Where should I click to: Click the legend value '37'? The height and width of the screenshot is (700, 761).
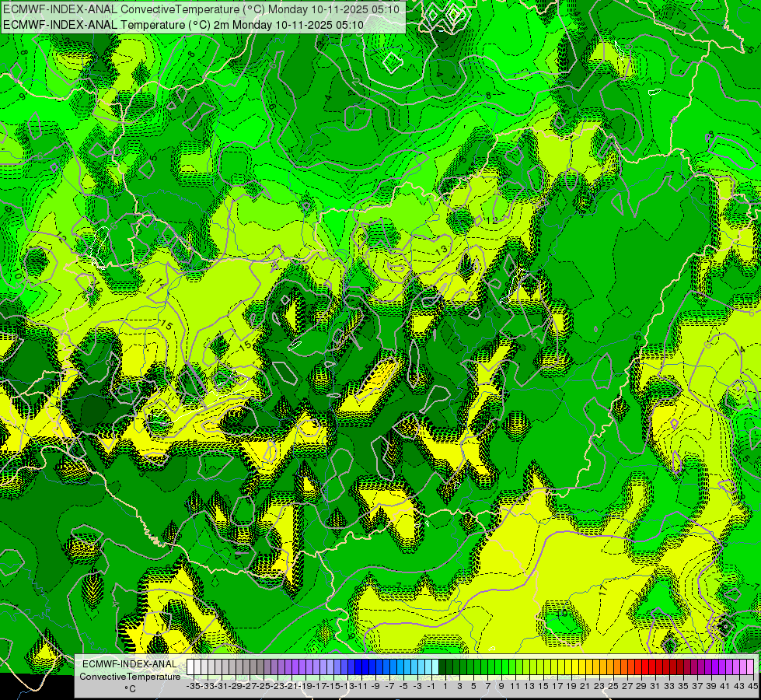coord(697,687)
